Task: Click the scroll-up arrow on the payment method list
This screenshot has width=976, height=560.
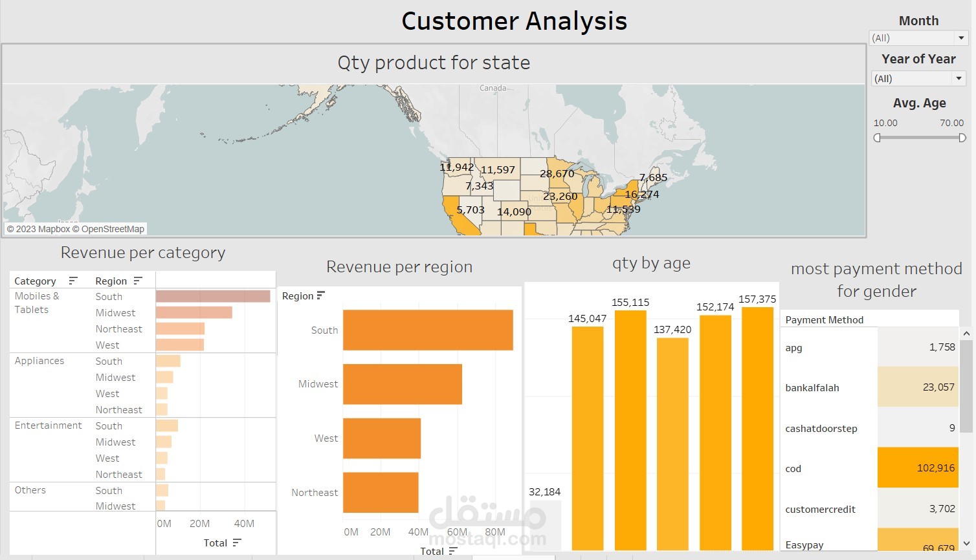Action: [966, 332]
